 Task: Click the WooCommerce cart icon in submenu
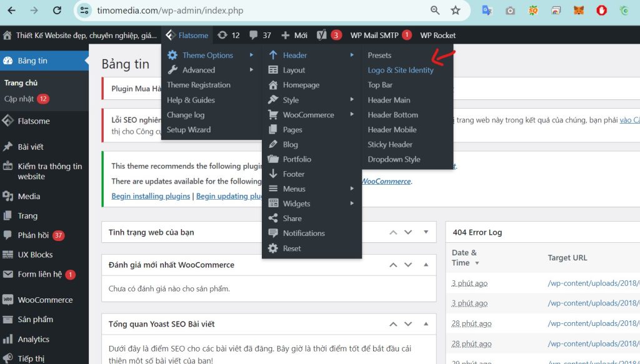(273, 114)
